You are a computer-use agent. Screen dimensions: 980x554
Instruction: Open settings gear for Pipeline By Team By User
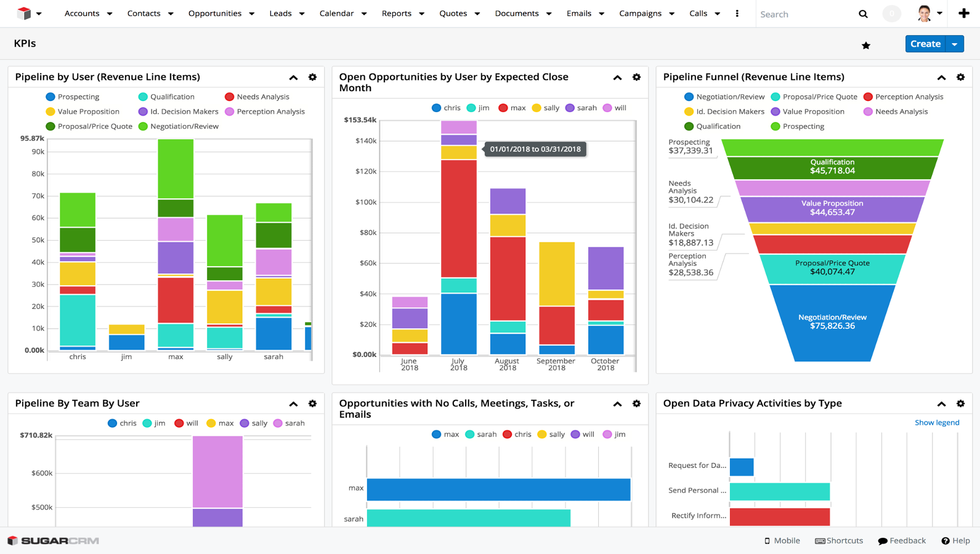point(312,404)
